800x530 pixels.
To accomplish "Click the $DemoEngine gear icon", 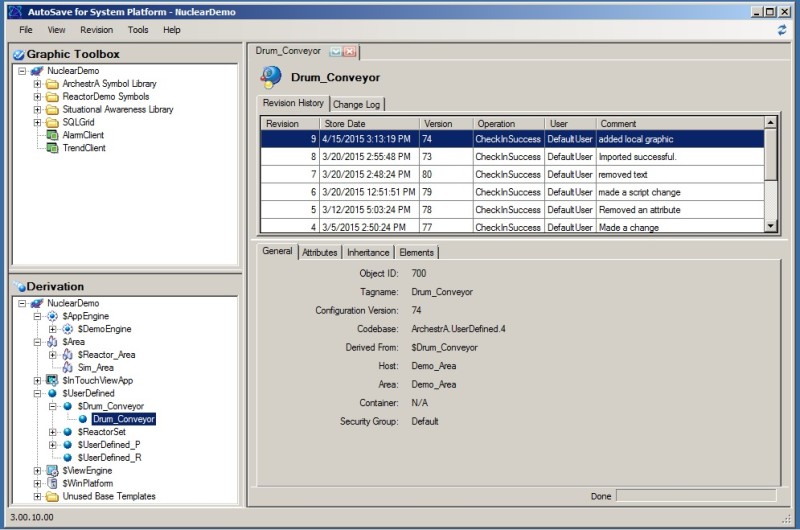I will tap(68, 329).
